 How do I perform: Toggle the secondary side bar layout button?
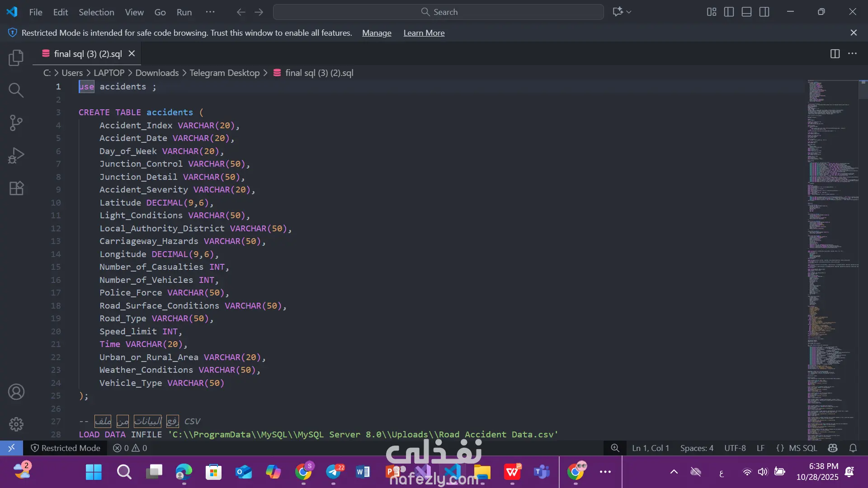click(x=764, y=12)
